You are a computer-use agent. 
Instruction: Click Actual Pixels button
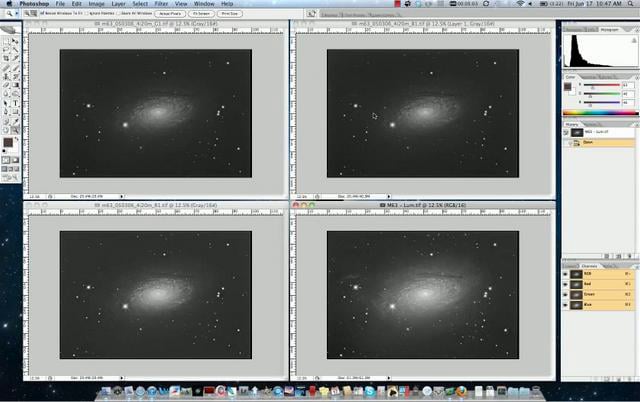(170, 13)
